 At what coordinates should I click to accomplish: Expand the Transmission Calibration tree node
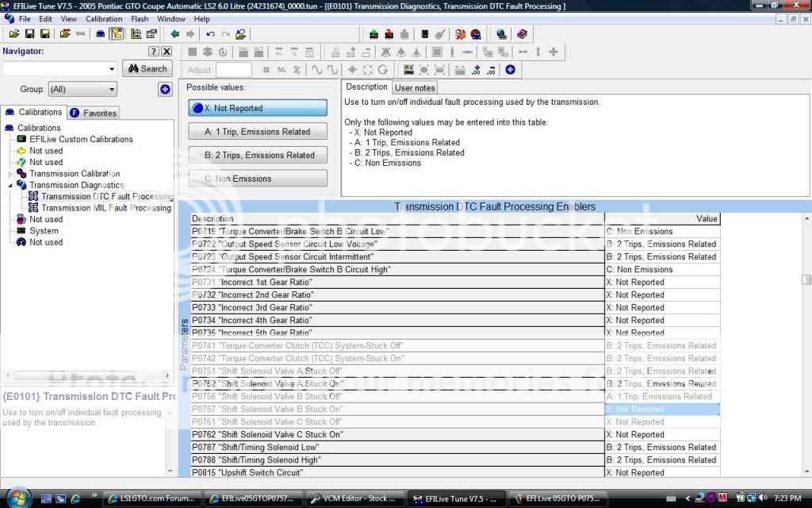11,174
